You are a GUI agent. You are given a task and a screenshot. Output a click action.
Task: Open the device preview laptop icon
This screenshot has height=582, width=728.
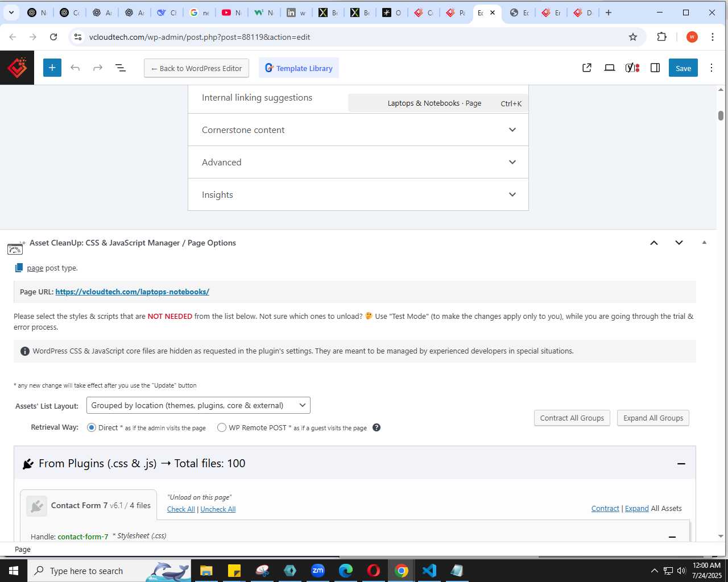pos(610,68)
